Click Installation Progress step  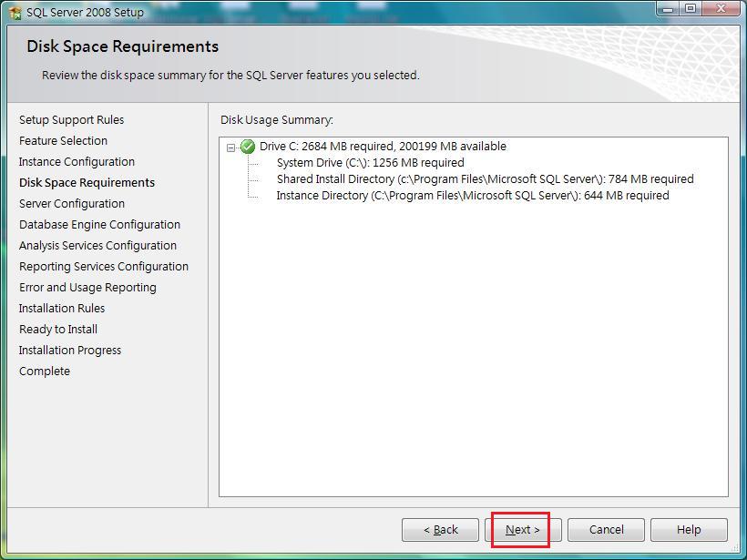pyautogui.click(x=70, y=351)
